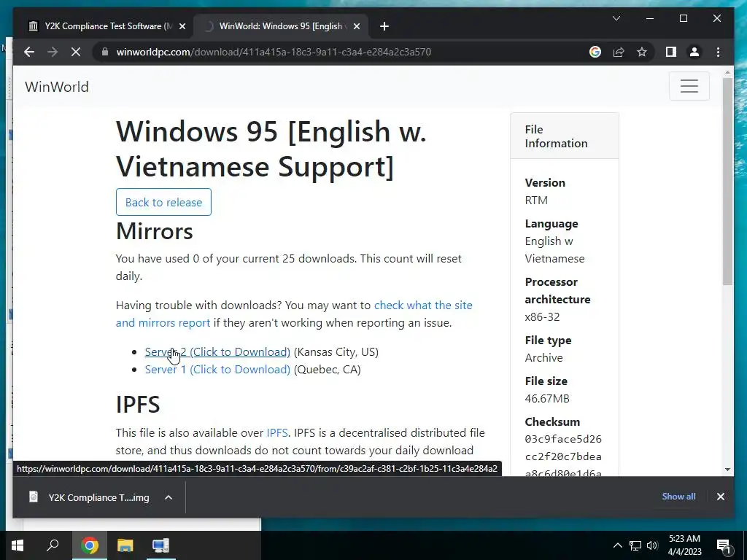This screenshot has height=560, width=747.
Task: Open the WinWorld hamburger menu
Action: [x=689, y=86]
